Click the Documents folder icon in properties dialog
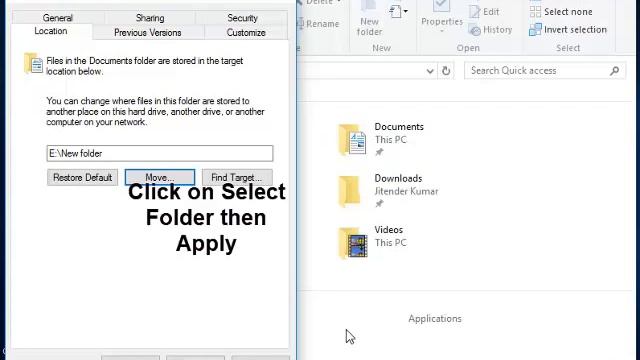The width and height of the screenshot is (640, 360). (x=33, y=64)
